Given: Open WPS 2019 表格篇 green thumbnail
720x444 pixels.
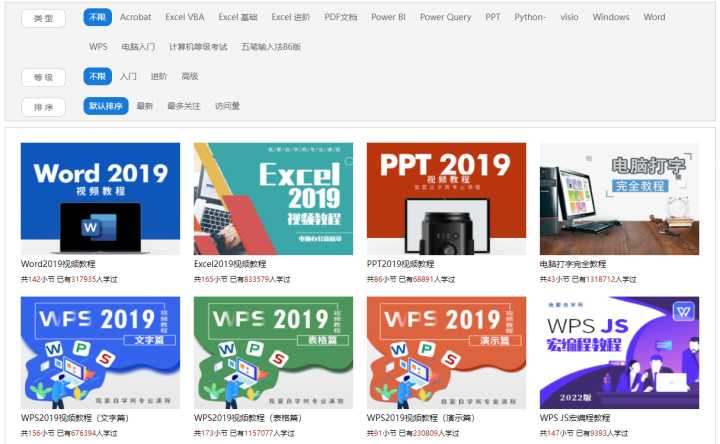Looking at the screenshot, I should click(273, 353).
